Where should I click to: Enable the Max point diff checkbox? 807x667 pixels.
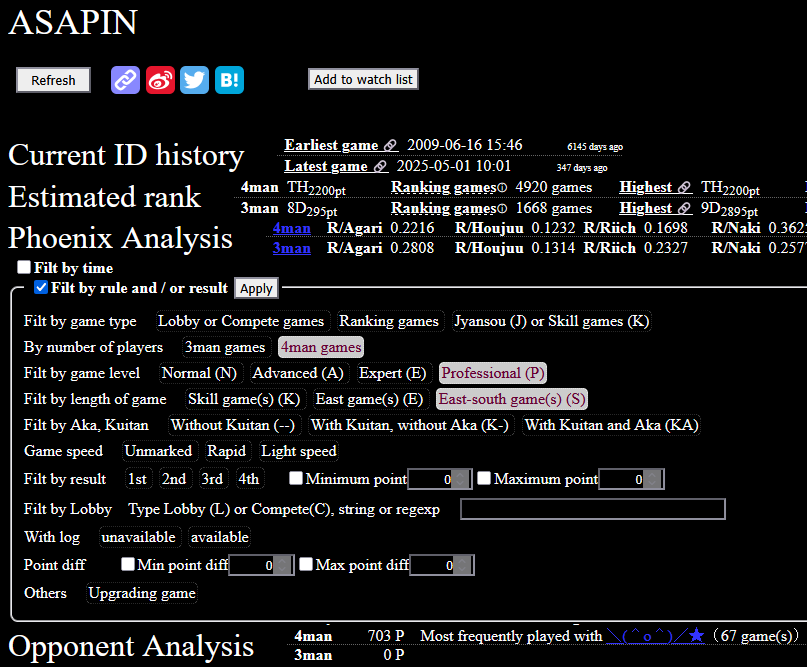[x=306, y=564]
